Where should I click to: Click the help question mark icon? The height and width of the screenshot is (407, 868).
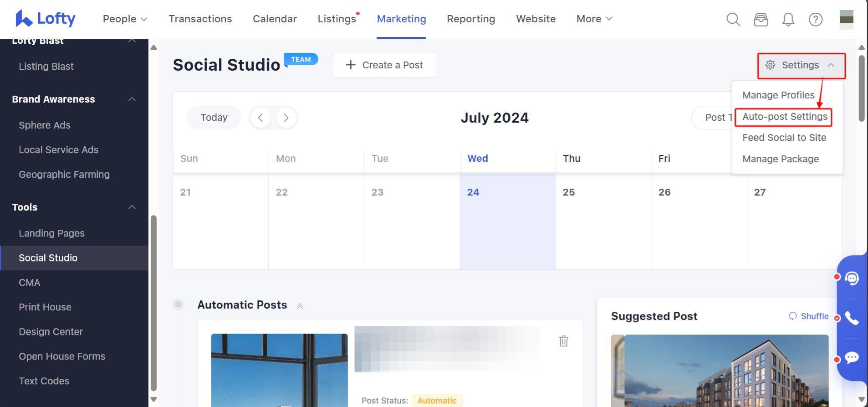click(x=815, y=19)
